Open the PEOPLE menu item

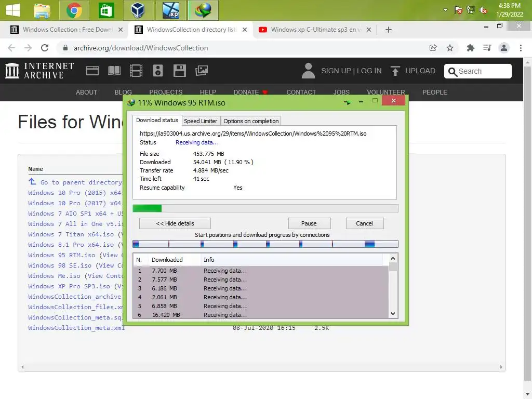pos(435,92)
